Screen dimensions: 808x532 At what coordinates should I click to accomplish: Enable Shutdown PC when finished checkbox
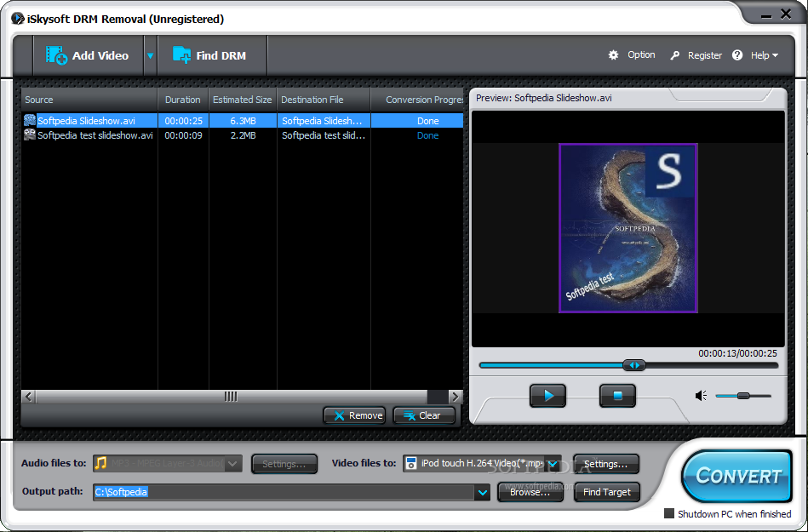click(669, 513)
